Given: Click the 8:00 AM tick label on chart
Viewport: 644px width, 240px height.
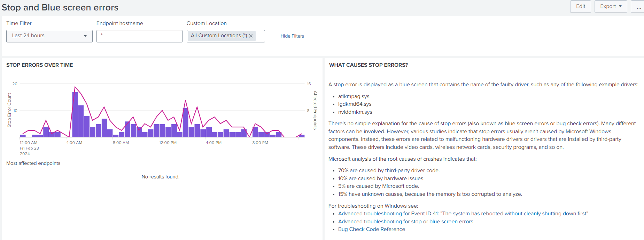Looking at the screenshot, I should tap(121, 143).
